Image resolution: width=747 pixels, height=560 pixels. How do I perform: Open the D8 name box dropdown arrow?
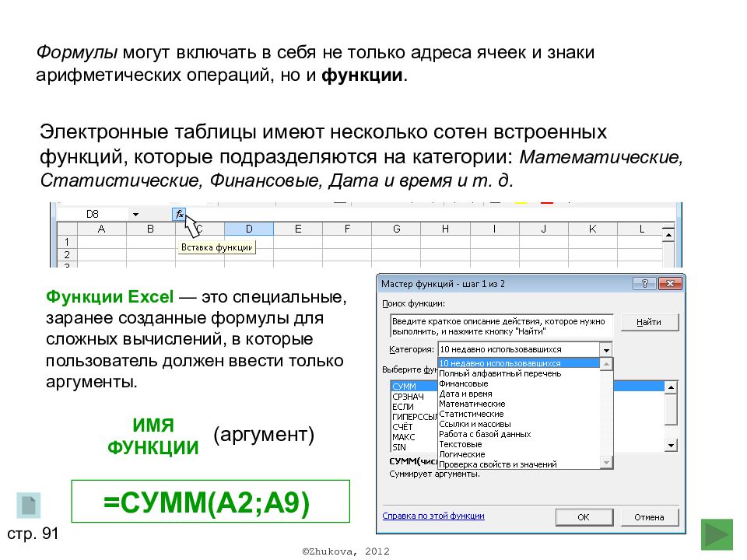[x=135, y=215]
